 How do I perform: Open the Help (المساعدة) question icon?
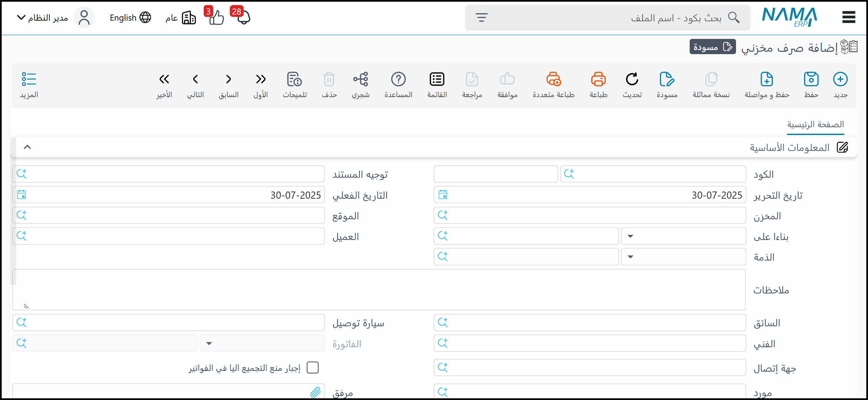click(398, 79)
